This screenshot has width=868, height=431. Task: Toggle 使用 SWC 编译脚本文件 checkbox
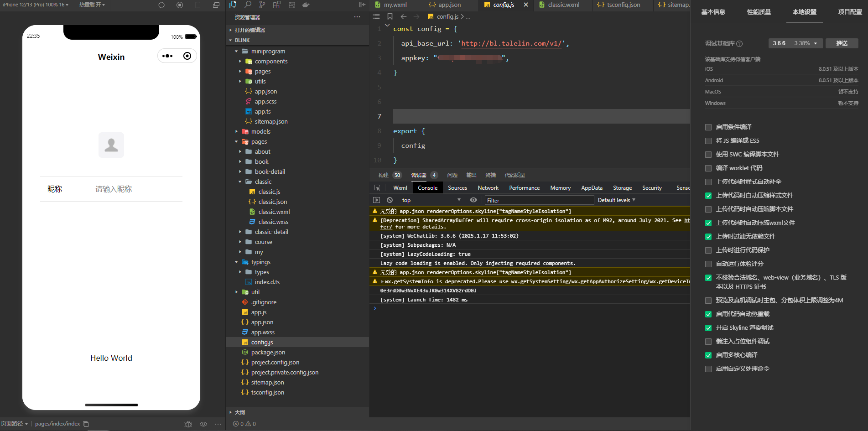click(x=708, y=155)
